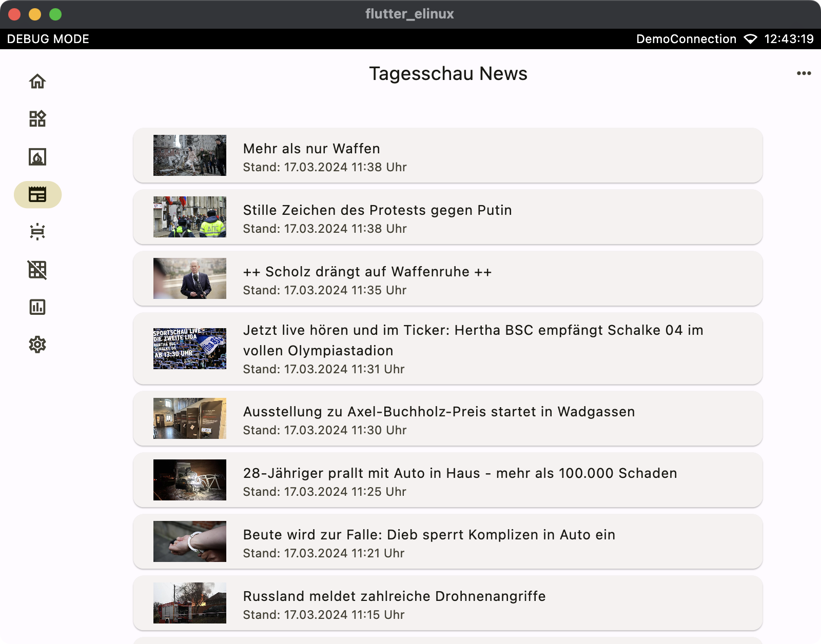
Task: Click the 12:43:19 clock in status bar
Action: tap(789, 39)
